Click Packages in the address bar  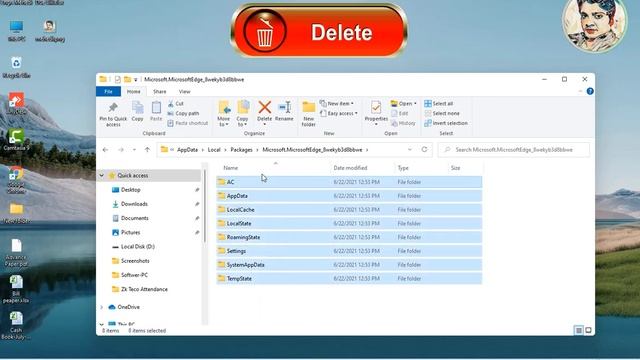241,150
